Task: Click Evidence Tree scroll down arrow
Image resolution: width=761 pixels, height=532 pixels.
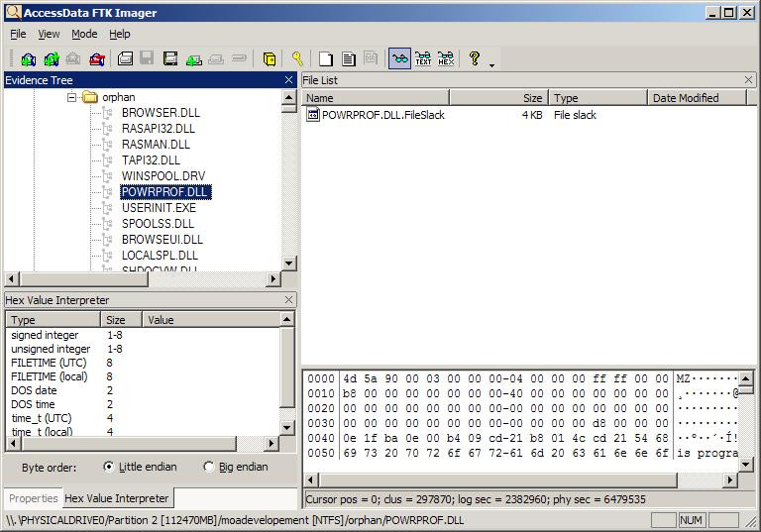Action: (288, 264)
